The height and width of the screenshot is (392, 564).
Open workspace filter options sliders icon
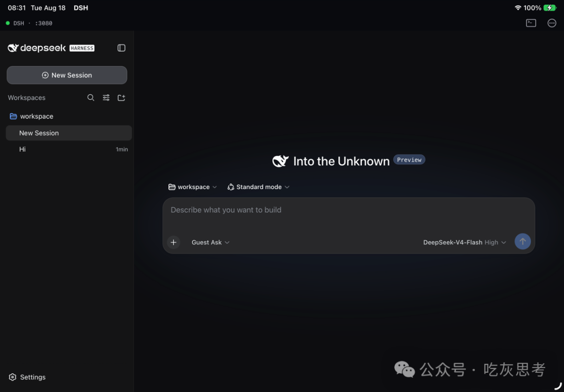coord(106,98)
